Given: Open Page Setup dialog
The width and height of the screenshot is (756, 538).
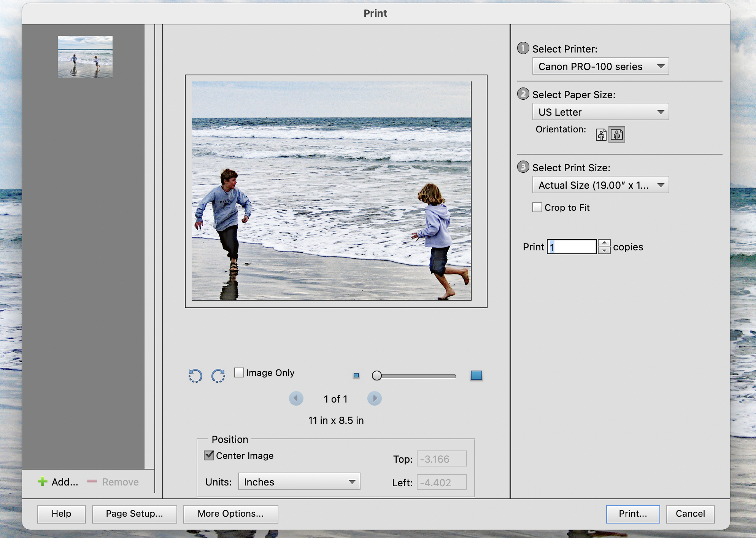Looking at the screenshot, I should pos(134,514).
